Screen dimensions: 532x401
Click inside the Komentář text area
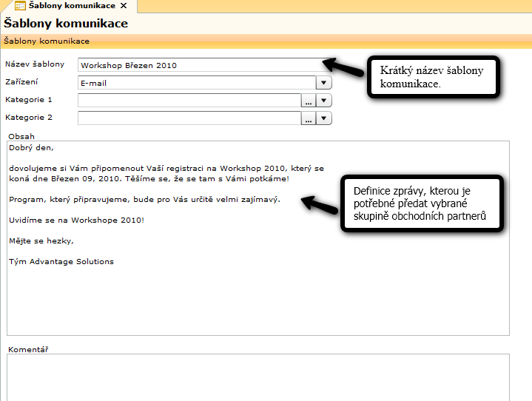pos(257,377)
